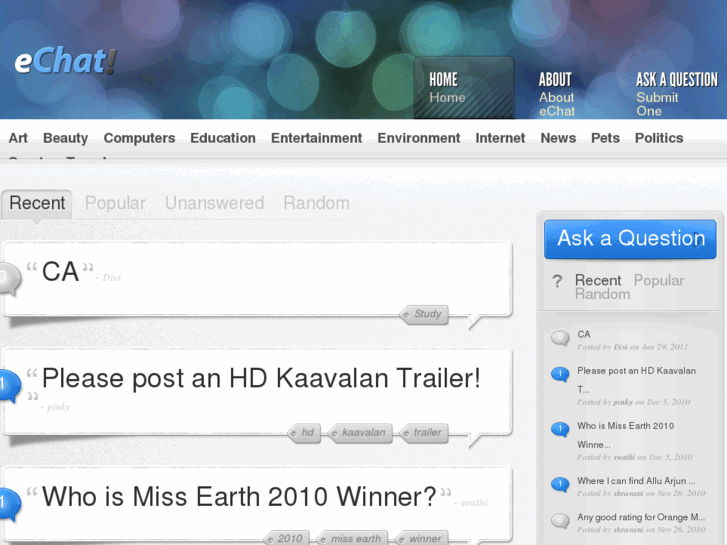Screen dimensions: 727x545
Task: Browse the Pets category
Action: (605, 138)
